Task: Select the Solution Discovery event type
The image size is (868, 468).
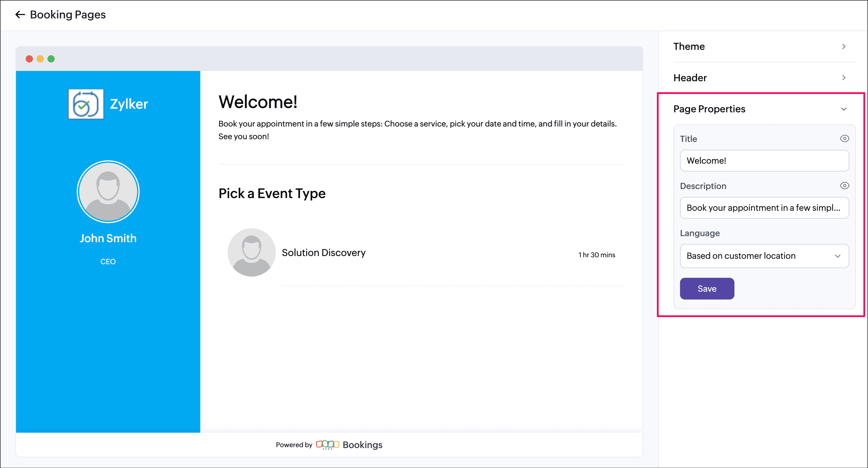Action: point(323,252)
